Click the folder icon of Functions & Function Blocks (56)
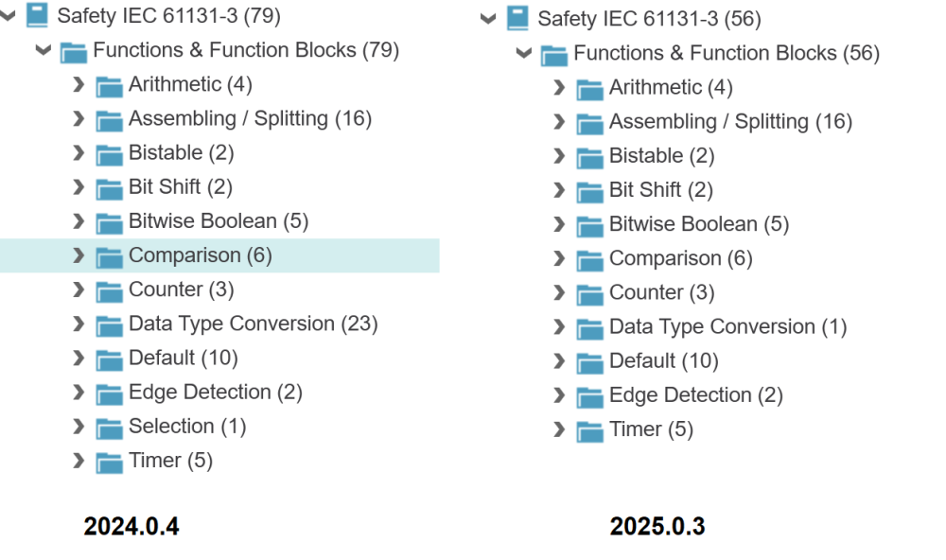The width and height of the screenshot is (946, 560). (x=554, y=54)
